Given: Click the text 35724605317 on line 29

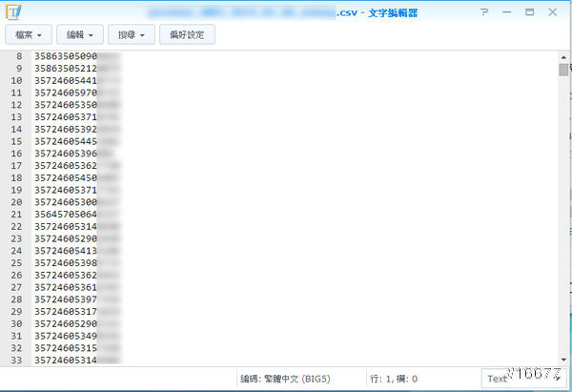Looking at the screenshot, I should click(66, 312).
